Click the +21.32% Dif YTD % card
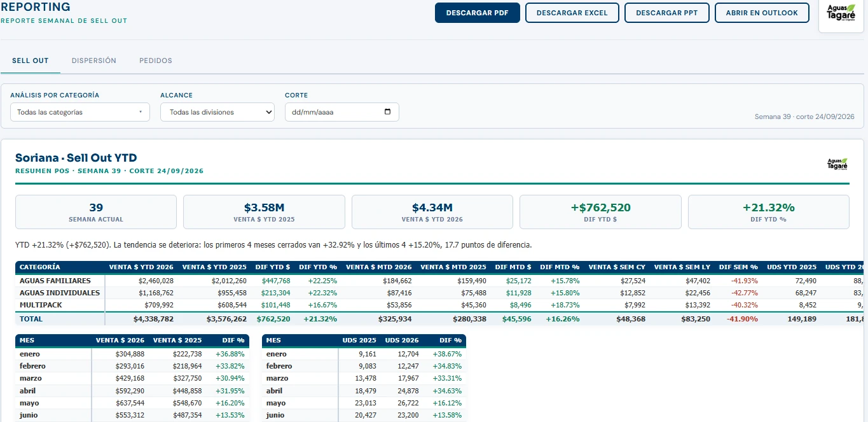868x422 pixels. pyautogui.click(x=769, y=212)
